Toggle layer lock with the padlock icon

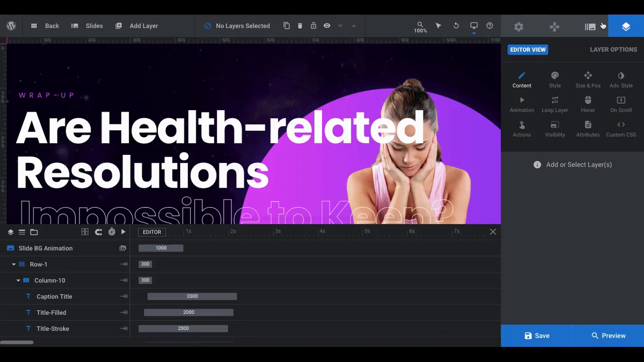[x=313, y=26]
